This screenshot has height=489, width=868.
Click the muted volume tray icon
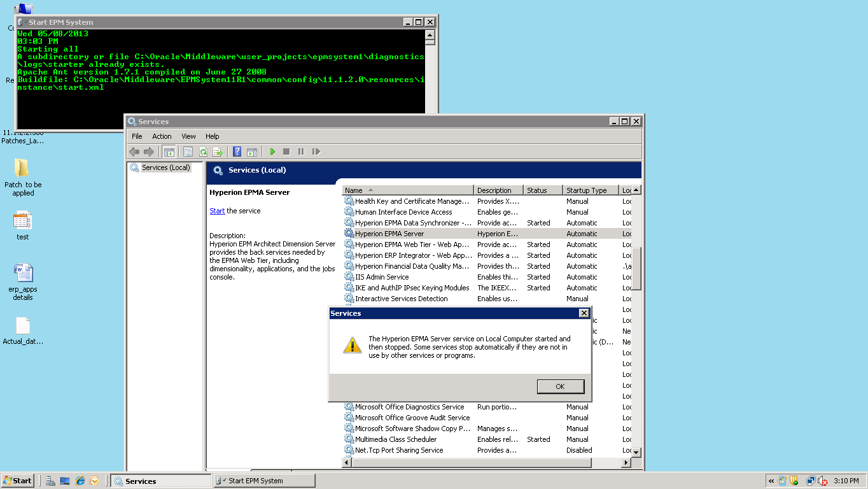tap(822, 481)
